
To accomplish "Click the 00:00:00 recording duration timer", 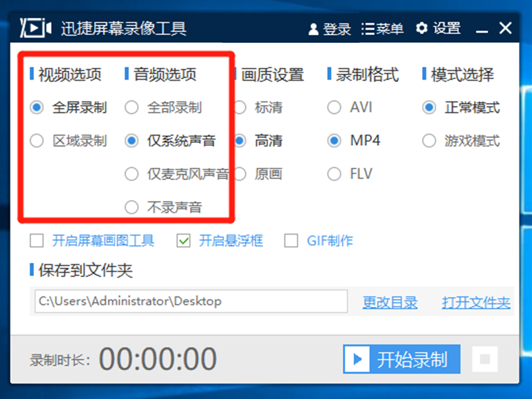I will (x=158, y=359).
